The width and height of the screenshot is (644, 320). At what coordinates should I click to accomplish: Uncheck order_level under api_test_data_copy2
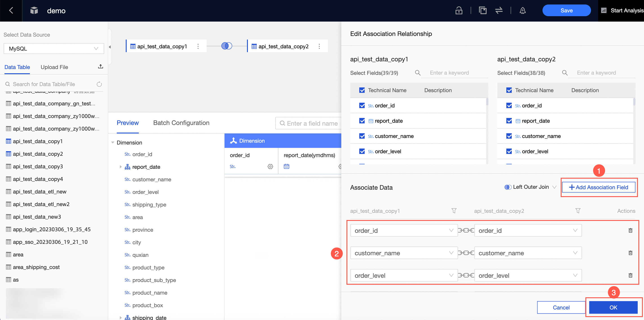coord(509,151)
